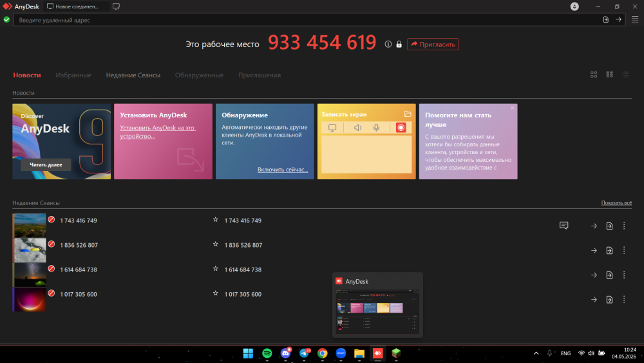The image size is (644, 363).
Task: Click the file transfer icon in address bar
Action: pyautogui.click(x=606, y=19)
